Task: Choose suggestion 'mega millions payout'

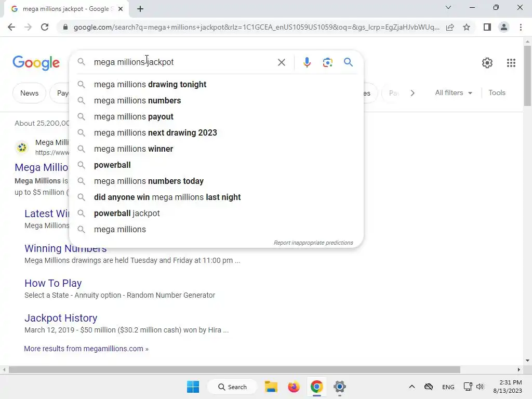Action: (216, 117)
